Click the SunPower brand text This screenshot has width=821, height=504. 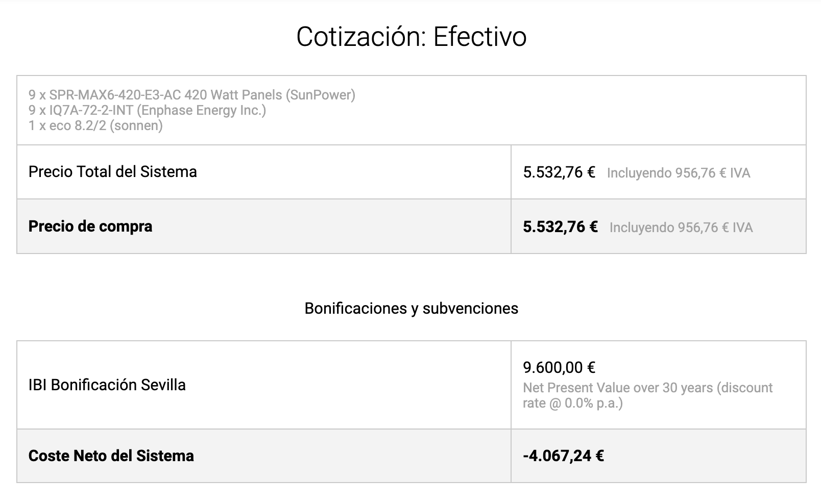click(x=321, y=95)
